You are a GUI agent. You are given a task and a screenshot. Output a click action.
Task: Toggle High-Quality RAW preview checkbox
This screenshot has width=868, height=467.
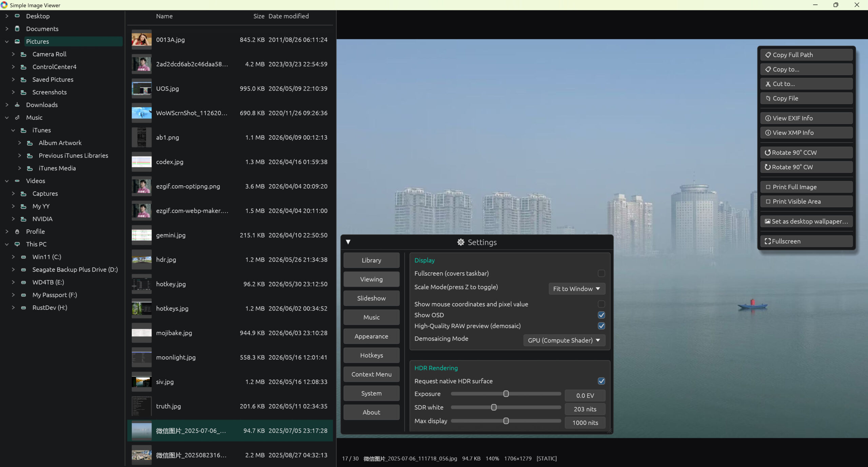point(601,326)
